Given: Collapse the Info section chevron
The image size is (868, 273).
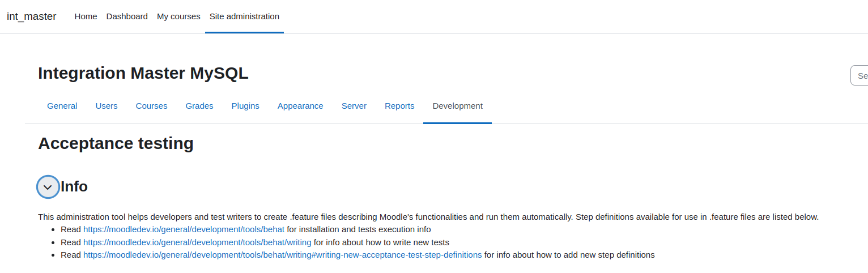Looking at the screenshot, I should [48, 187].
